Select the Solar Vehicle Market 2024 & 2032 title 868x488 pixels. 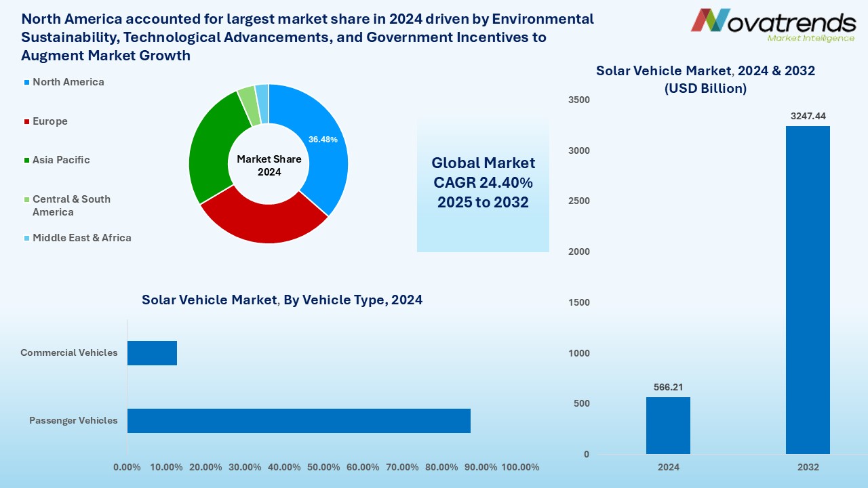705,79
